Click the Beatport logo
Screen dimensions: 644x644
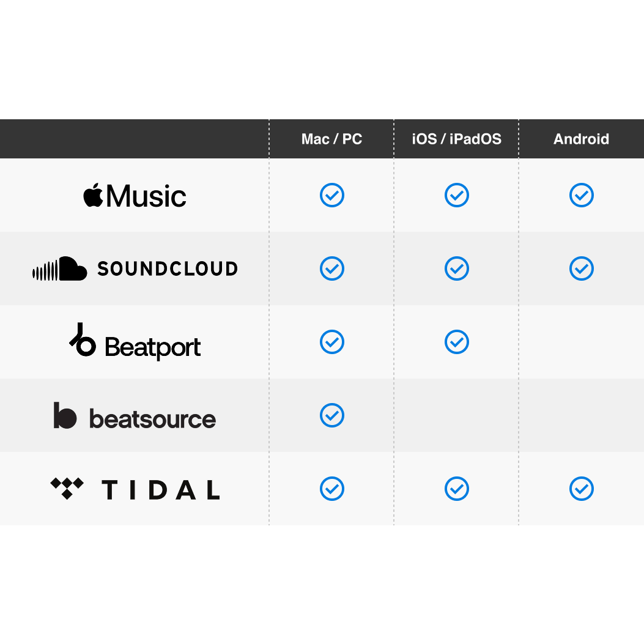pyautogui.click(x=135, y=342)
